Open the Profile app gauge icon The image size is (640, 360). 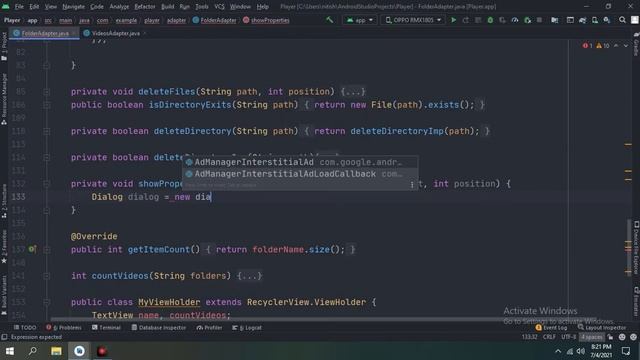515,20
